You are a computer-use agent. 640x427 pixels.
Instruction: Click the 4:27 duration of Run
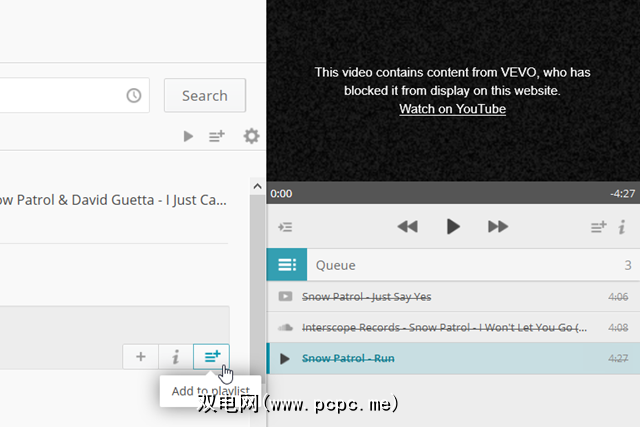click(618, 358)
